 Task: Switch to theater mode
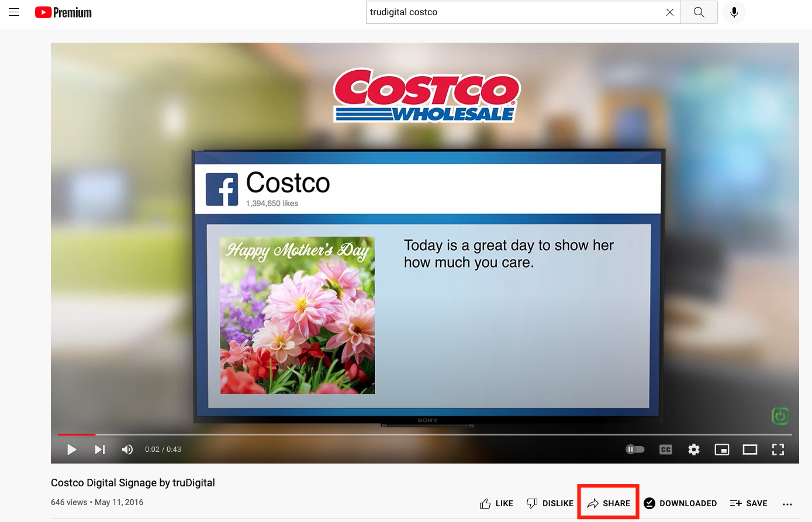[x=750, y=450]
